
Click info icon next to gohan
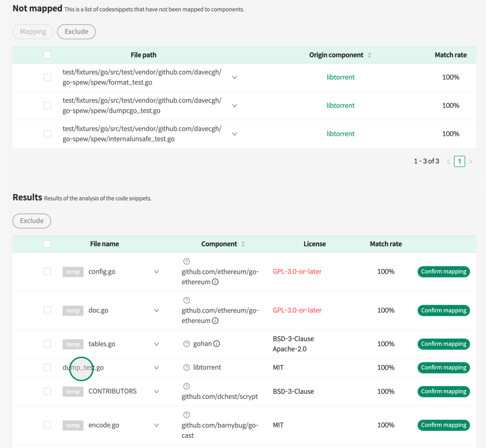(217, 344)
